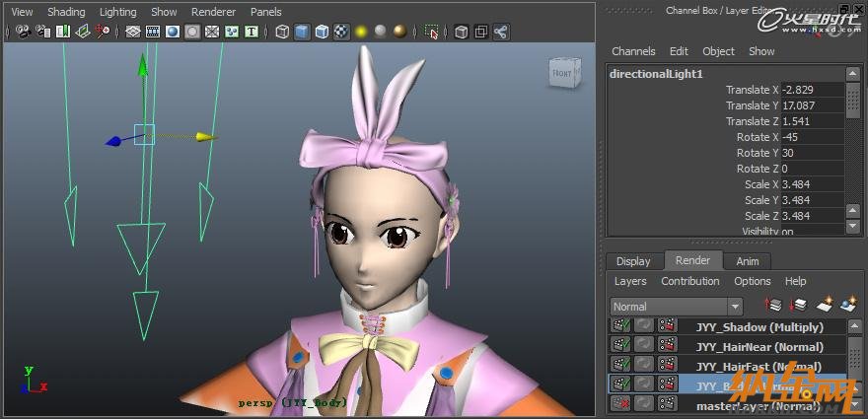Click the Translate Y value field
Viewport: 868px width, 419px height.
point(812,105)
